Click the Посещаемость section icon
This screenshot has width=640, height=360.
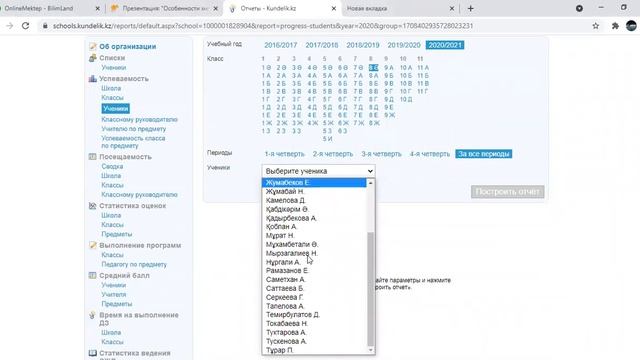pyautogui.click(x=93, y=157)
